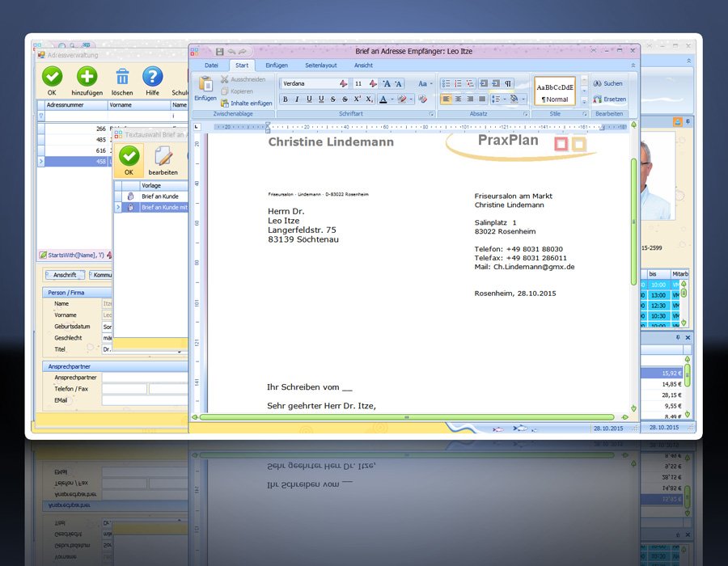This screenshot has height=566, width=728.
Task: Click the green OK icon in Adressverwaltung
Action: tap(52, 76)
